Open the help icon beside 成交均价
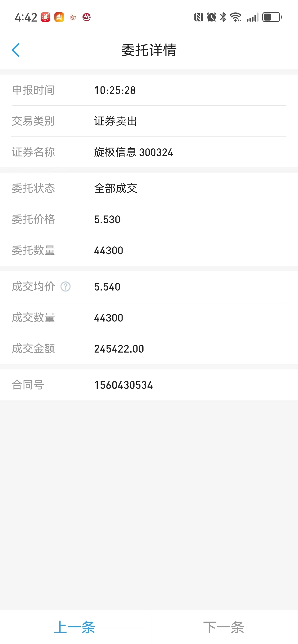This screenshot has height=644, width=298. click(x=66, y=286)
